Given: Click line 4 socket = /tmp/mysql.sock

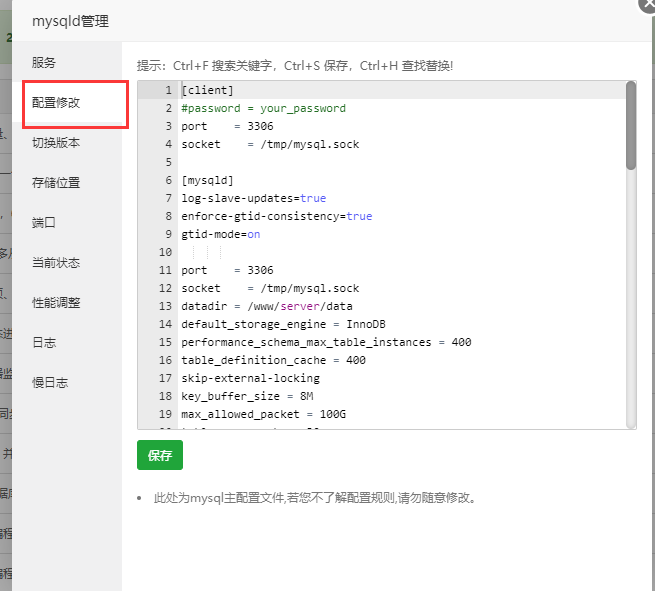Looking at the screenshot, I should (x=270, y=144).
